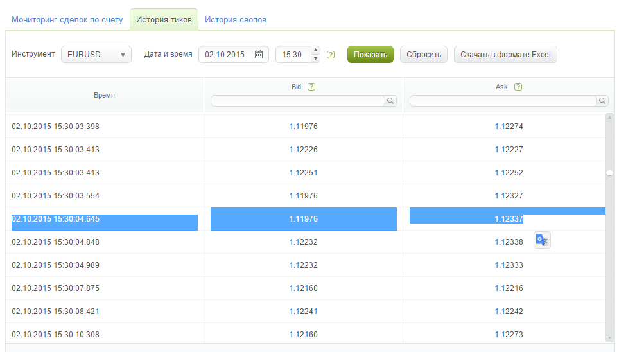Click the Ask value 1.12252
The height and width of the screenshot is (352, 644).
click(x=509, y=173)
